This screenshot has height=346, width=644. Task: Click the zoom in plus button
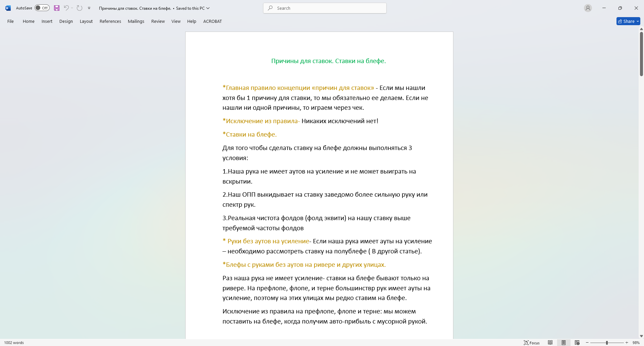627,343
